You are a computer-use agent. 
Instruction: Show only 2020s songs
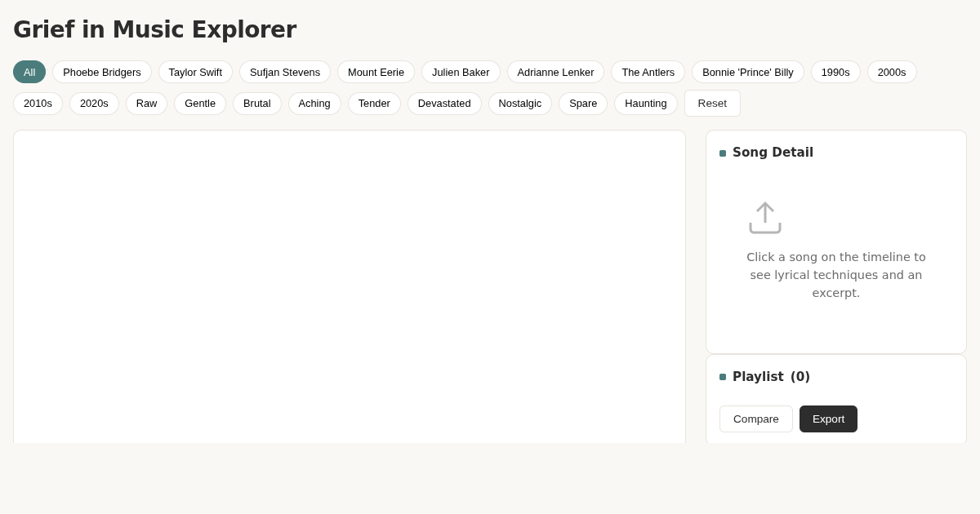pos(94,104)
